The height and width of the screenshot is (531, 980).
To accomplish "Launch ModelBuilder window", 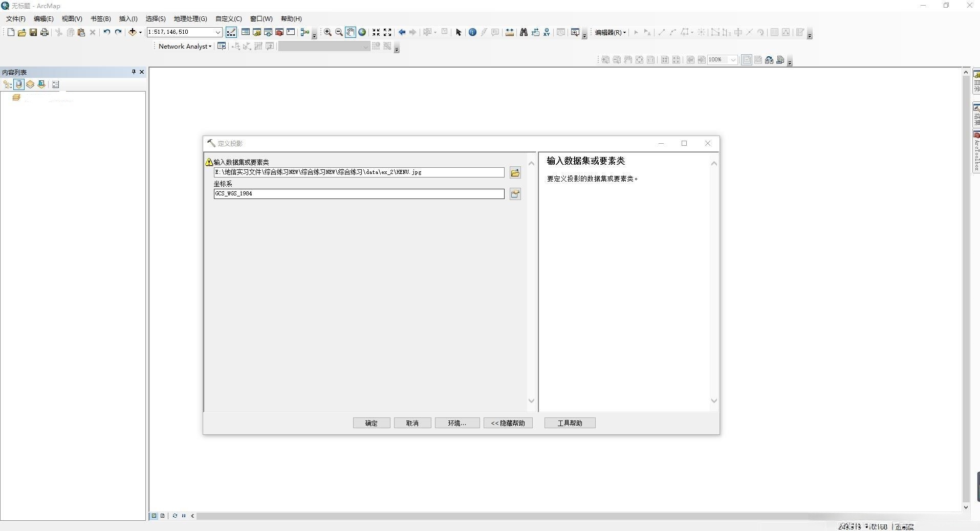I will (305, 32).
